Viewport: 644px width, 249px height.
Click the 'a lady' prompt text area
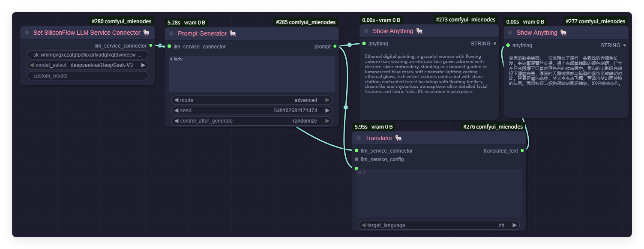point(252,73)
